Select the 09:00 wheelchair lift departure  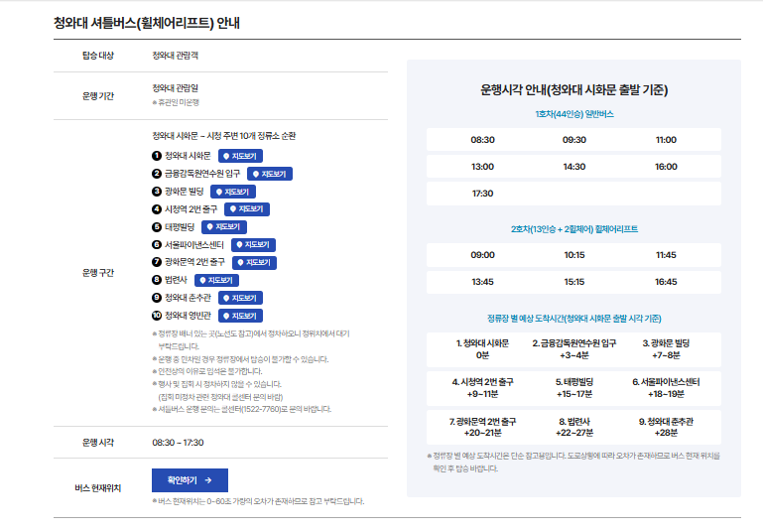click(482, 255)
